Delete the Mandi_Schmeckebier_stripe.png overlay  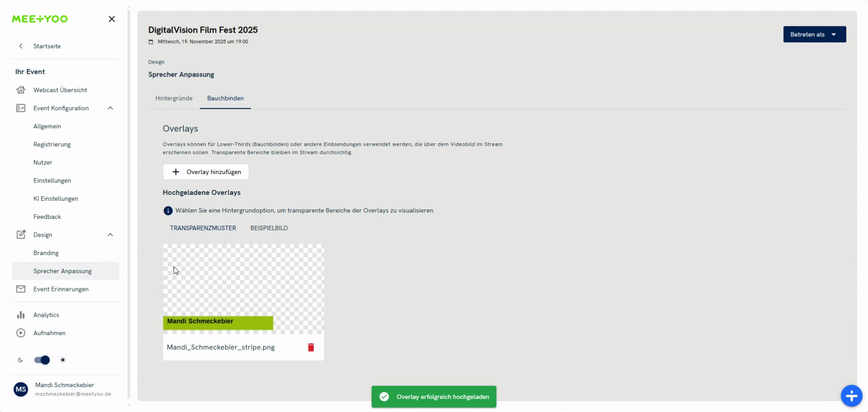[311, 347]
